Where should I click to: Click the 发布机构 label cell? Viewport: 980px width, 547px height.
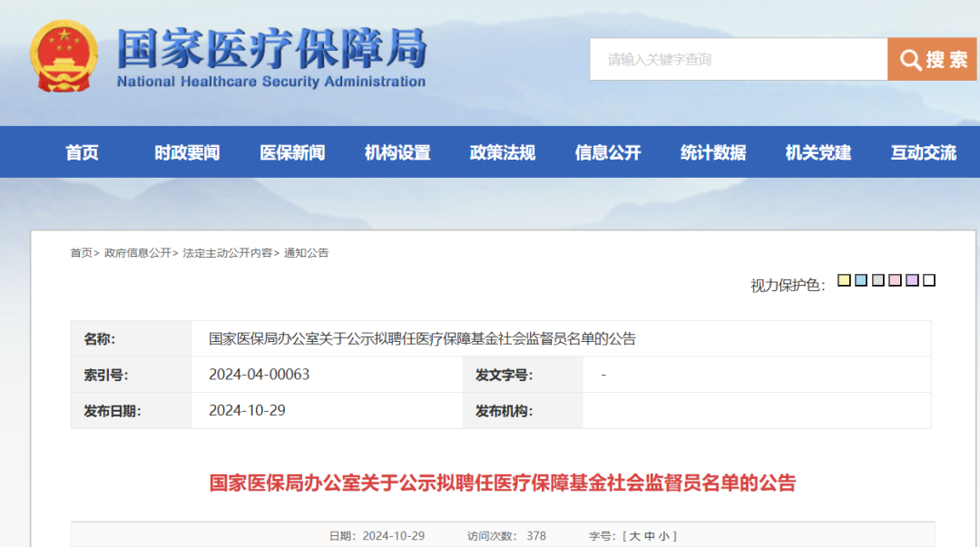[x=523, y=411]
